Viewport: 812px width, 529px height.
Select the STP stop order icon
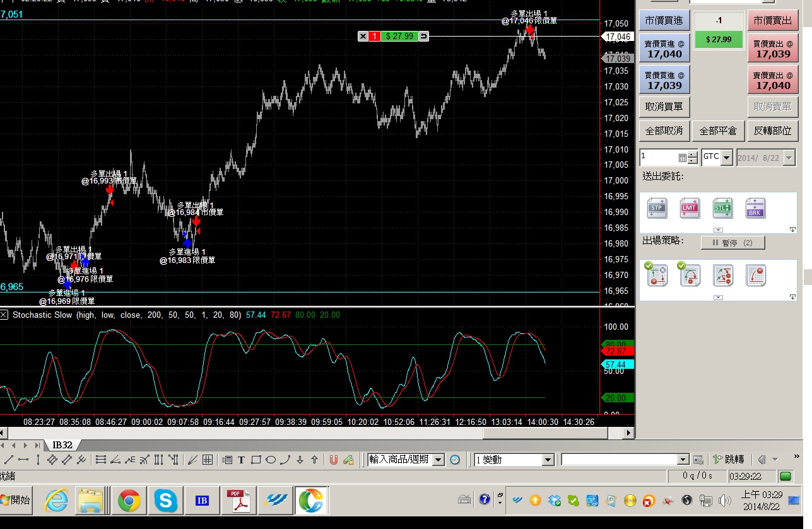click(x=657, y=208)
